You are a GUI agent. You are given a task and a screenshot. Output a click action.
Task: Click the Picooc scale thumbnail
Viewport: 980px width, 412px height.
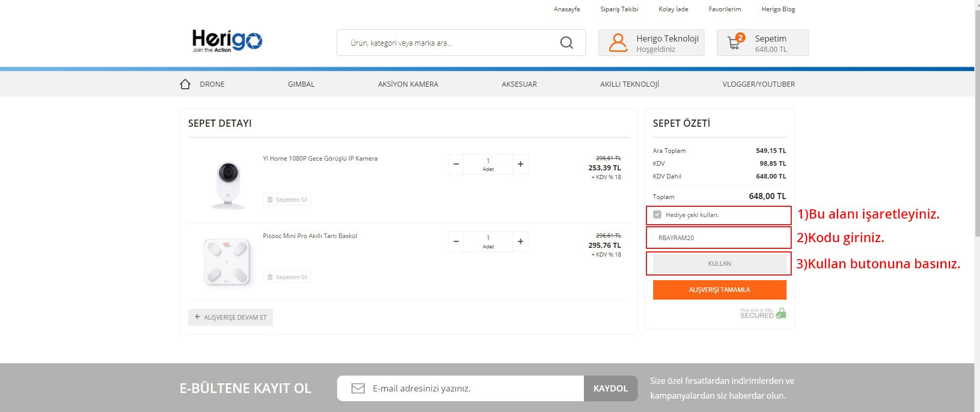pos(227,262)
